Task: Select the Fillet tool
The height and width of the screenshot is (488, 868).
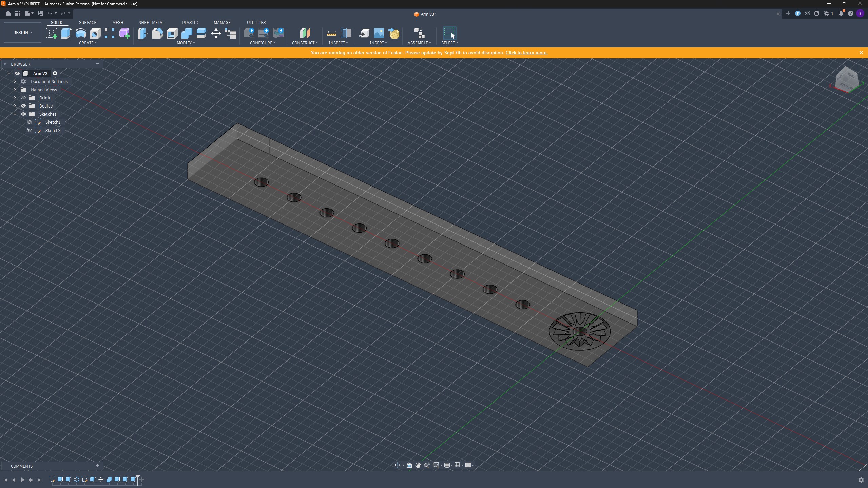Action: pyautogui.click(x=157, y=33)
